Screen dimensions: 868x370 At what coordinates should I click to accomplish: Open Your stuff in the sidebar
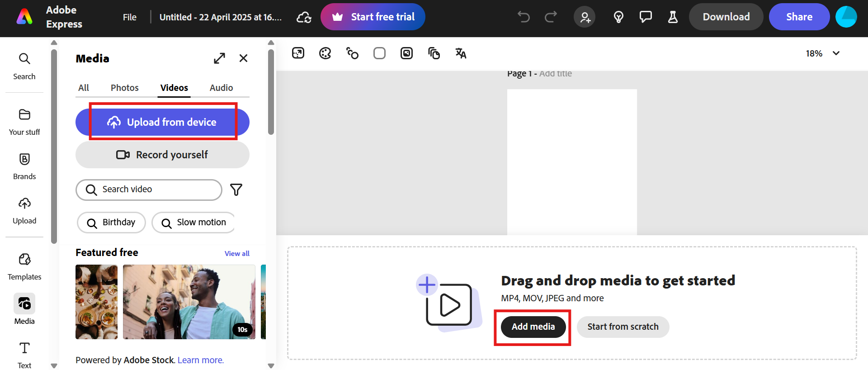[24, 122]
